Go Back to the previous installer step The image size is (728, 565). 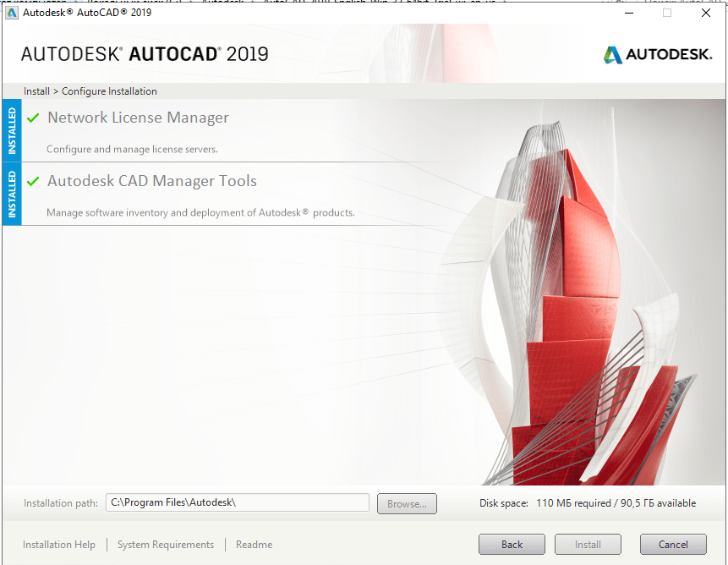pos(512,545)
